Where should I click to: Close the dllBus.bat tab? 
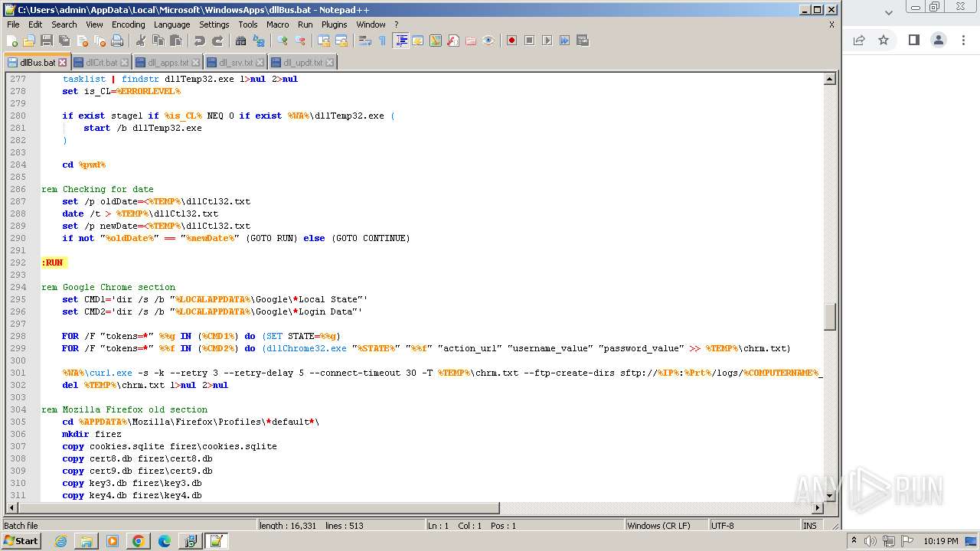pyautogui.click(x=63, y=63)
